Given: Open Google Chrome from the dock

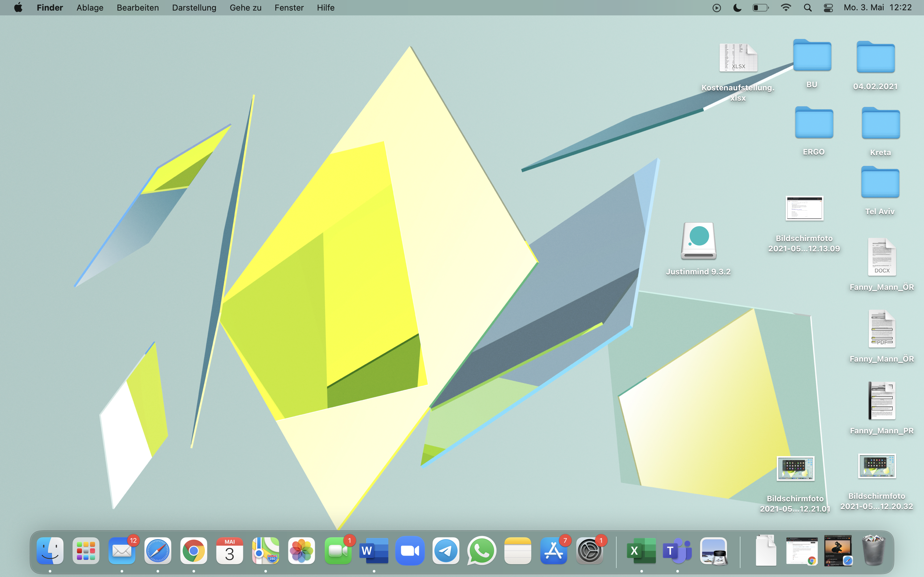Looking at the screenshot, I should [193, 551].
